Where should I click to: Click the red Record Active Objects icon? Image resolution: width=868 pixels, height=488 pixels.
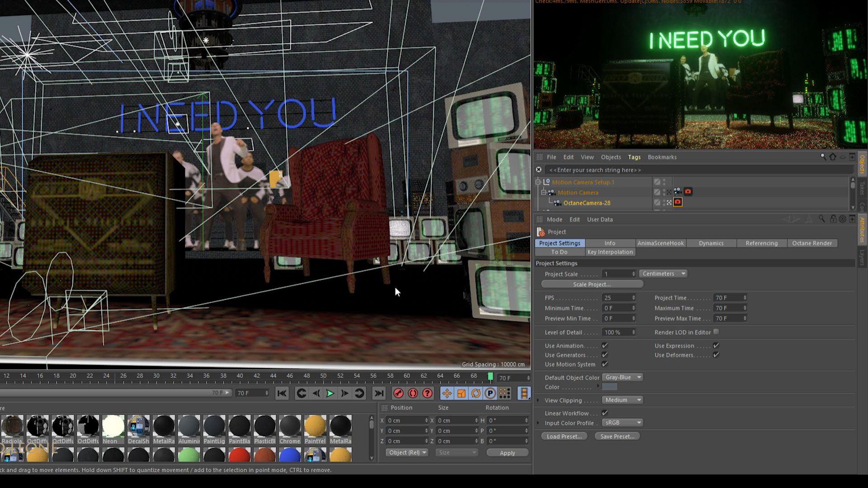coord(398,393)
